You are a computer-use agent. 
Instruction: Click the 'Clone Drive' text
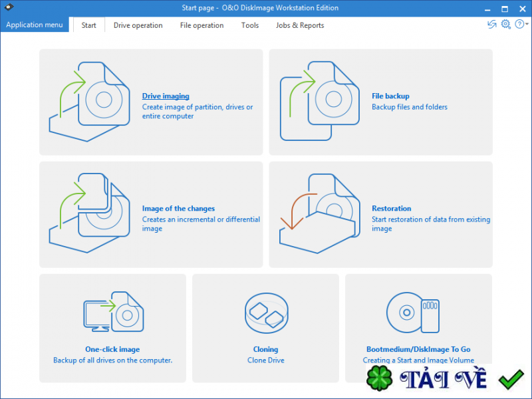265,360
